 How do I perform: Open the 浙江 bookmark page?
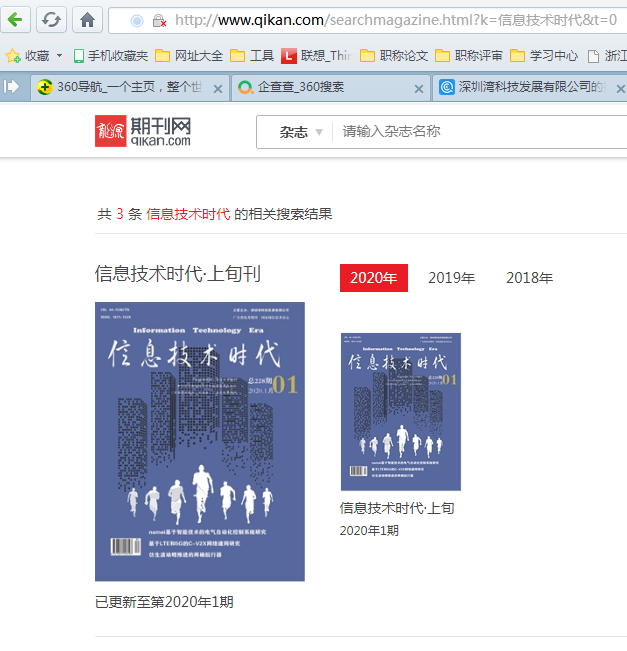click(607, 56)
